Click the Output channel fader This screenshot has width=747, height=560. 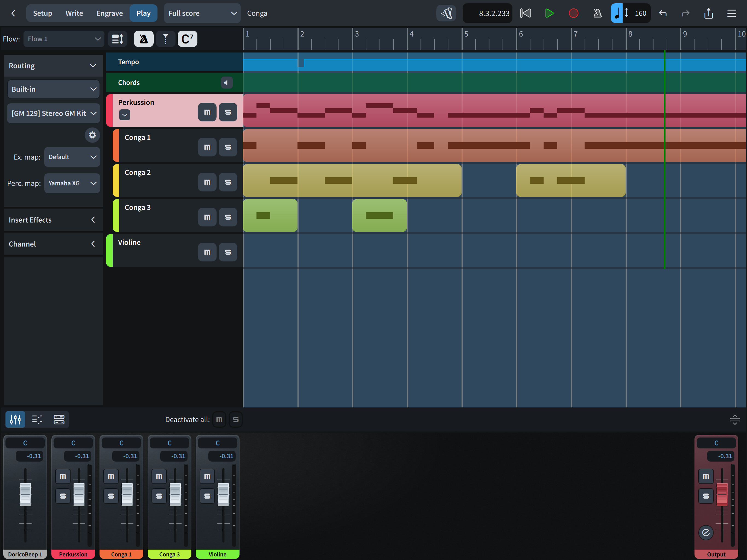point(722,494)
